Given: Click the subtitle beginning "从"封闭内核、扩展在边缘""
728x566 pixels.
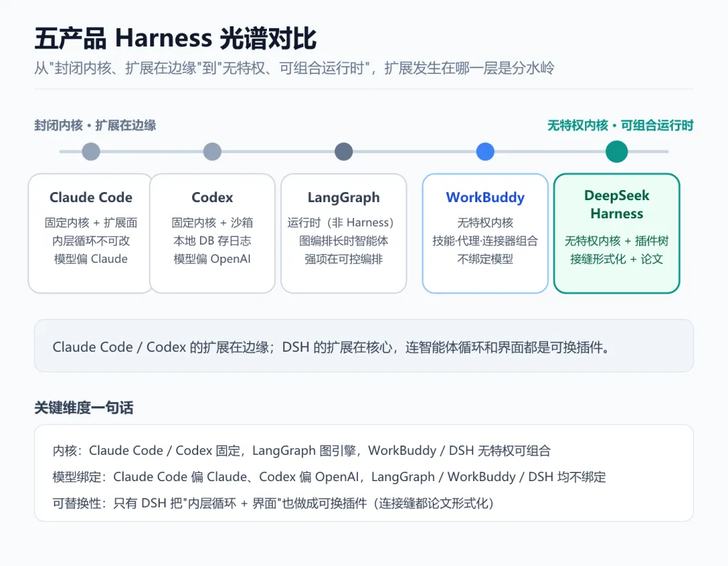Looking at the screenshot, I should pos(295,68).
